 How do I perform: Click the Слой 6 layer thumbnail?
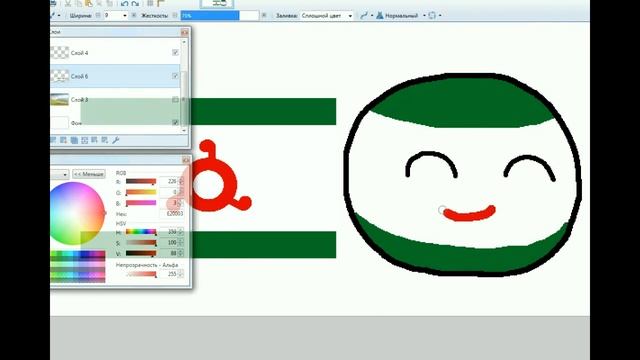60,76
